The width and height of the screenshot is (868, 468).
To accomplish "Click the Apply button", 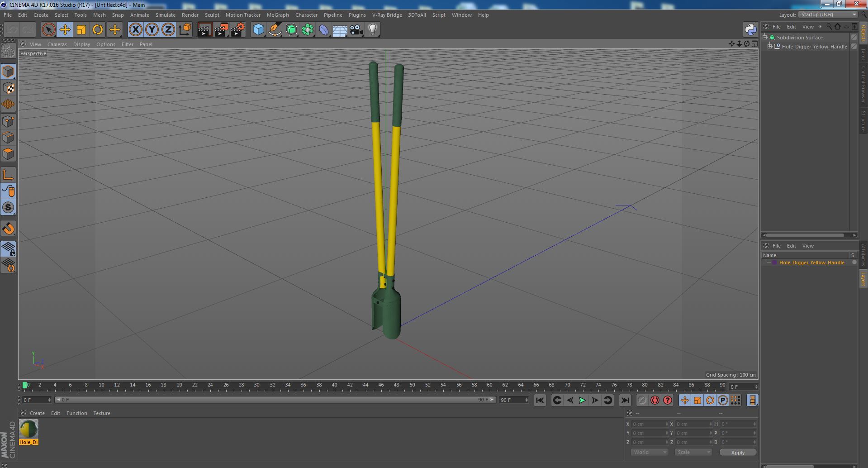I will pos(738,453).
